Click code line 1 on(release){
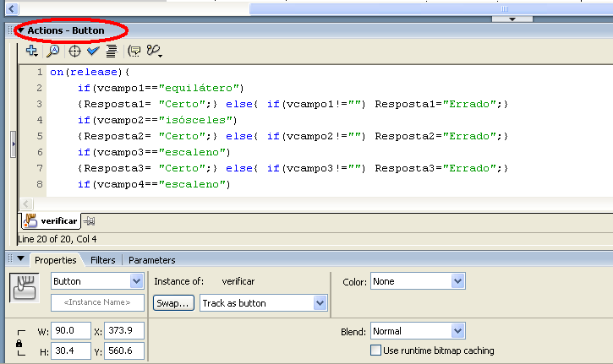 (90, 73)
